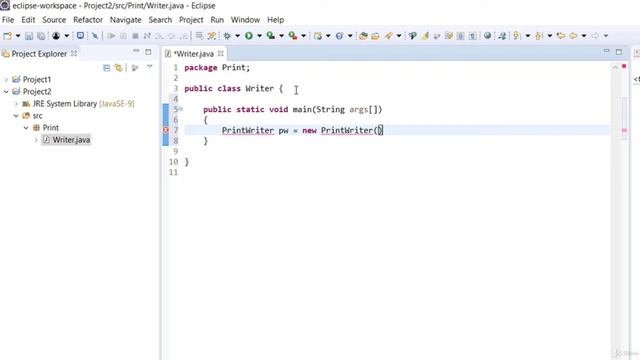Click Previous Annotation toolbar icon
The width and height of the screenshot is (640, 360).
tap(539, 36)
